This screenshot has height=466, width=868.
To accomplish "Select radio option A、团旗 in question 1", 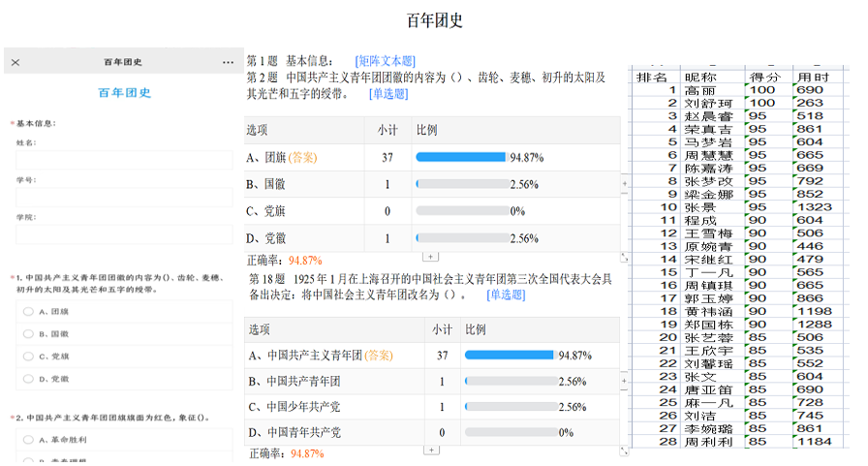I will 28,312.
